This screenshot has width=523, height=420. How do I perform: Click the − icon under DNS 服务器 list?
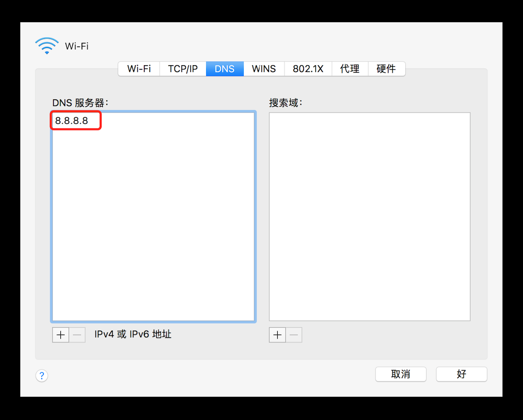[77, 335]
